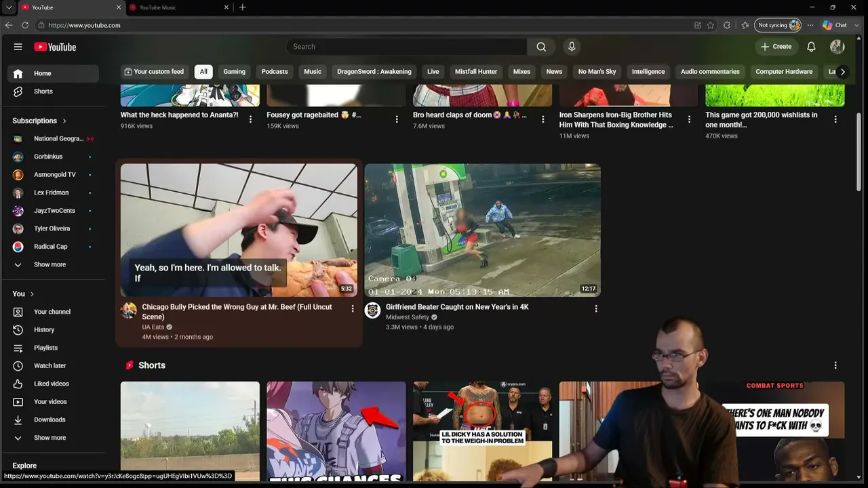Open the tab search dropdown arrow
868x488 pixels.
(x=9, y=7)
